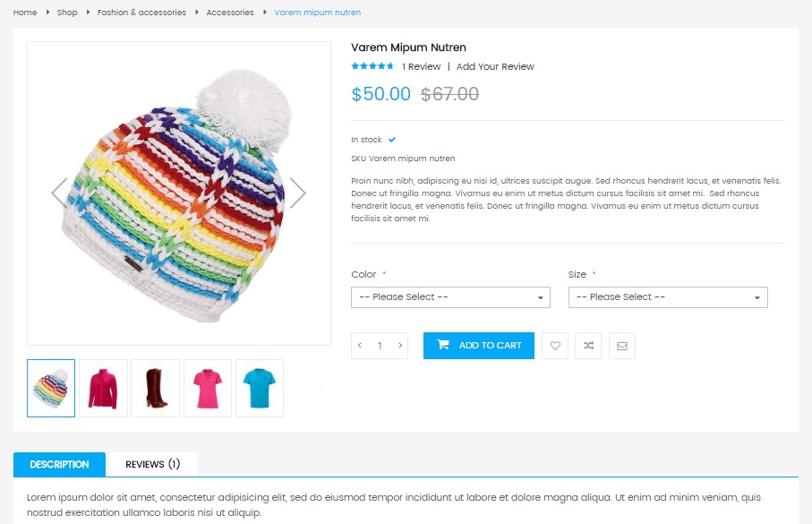This screenshot has height=524, width=812.
Task: Select the red jacket thumbnail
Action: pos(103,388)
